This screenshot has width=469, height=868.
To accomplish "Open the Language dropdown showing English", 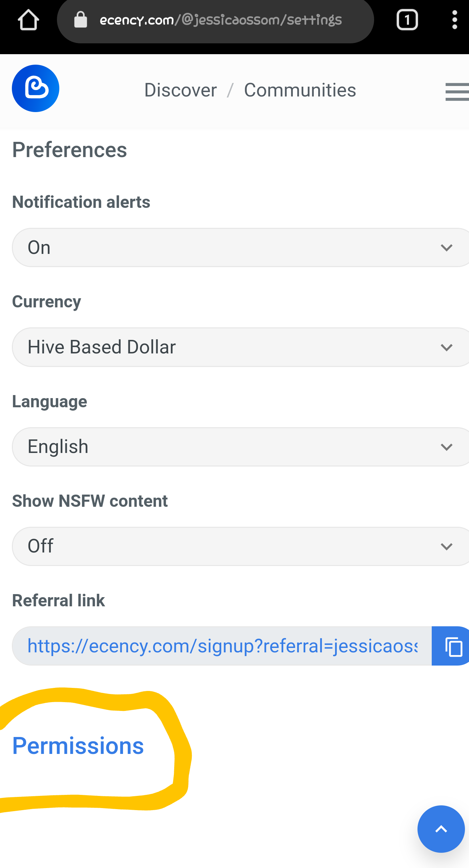I will coord(241,447).
